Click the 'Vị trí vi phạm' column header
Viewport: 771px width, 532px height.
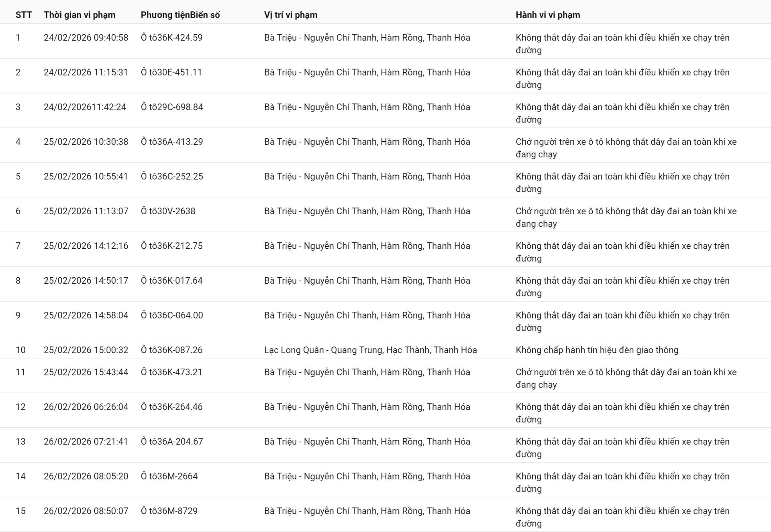[291, 15]
